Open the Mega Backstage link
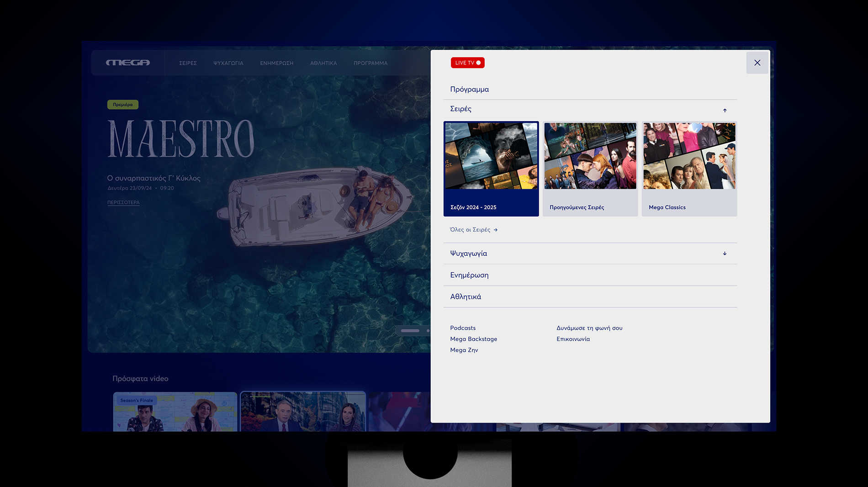Screen dimensions: 868x487 473,339
